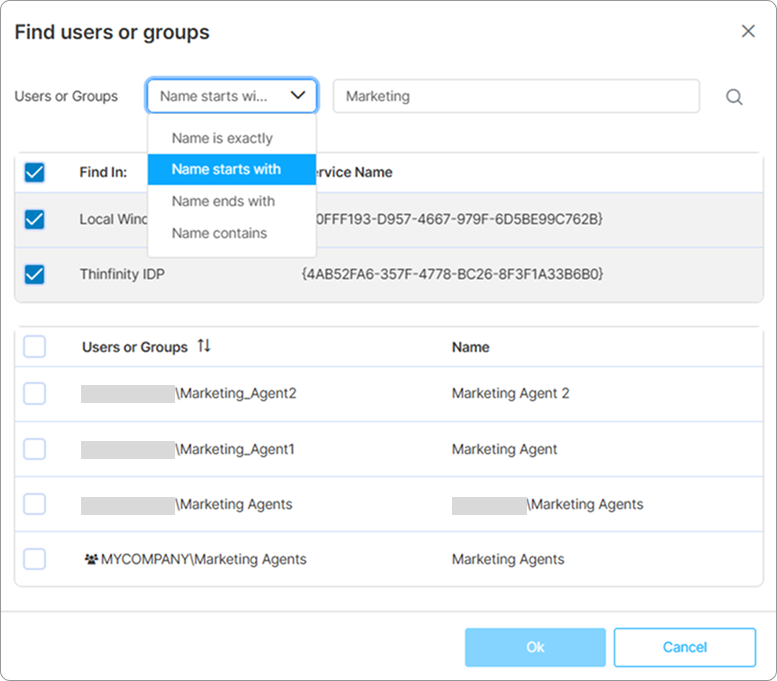Uncheck the Thinfinity IDP checkbox
Viewport: 777px width, 681px height.
[34, 274]
